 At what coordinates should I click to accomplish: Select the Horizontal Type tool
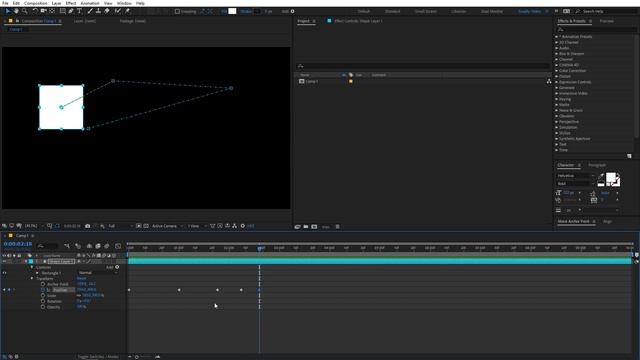pos(80,11)
